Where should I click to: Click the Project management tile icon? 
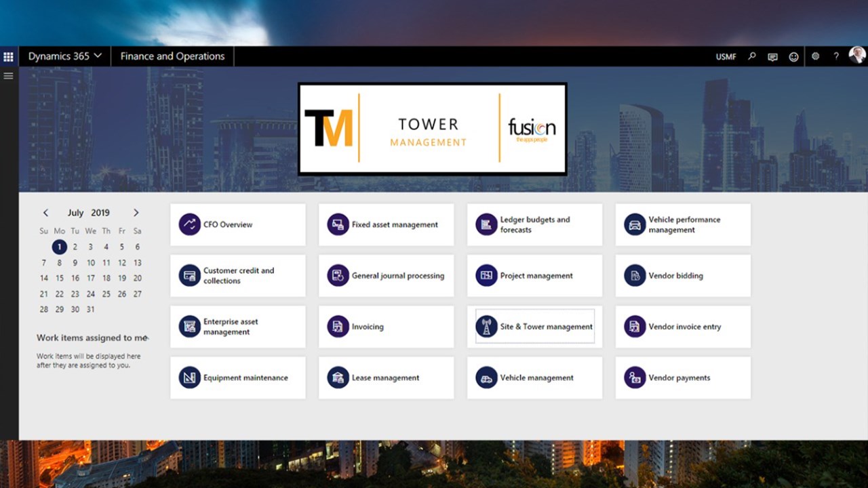[486, 275]
